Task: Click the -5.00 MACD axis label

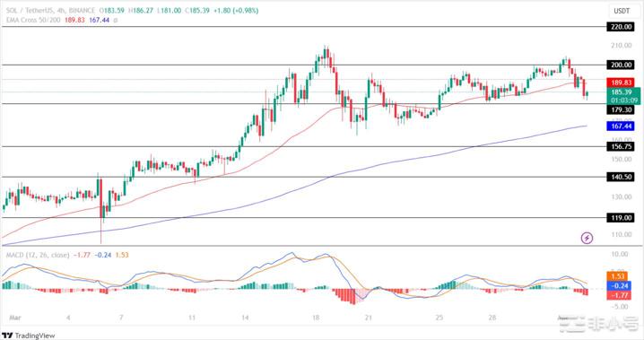Action: (620, 306)
